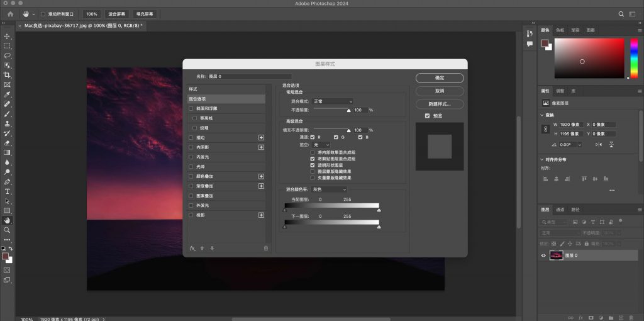644x321 pixels.
Task: Enable the 斜面和浮雕 checkbox
Action: 191,108
